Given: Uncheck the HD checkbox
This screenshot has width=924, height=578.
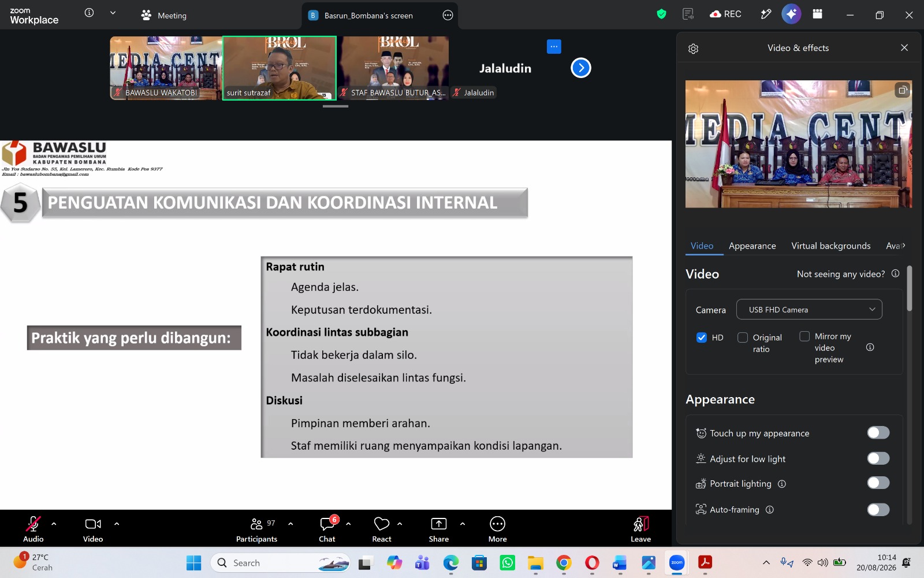Looking at the screenshot, I should click(x=702, y=338).
